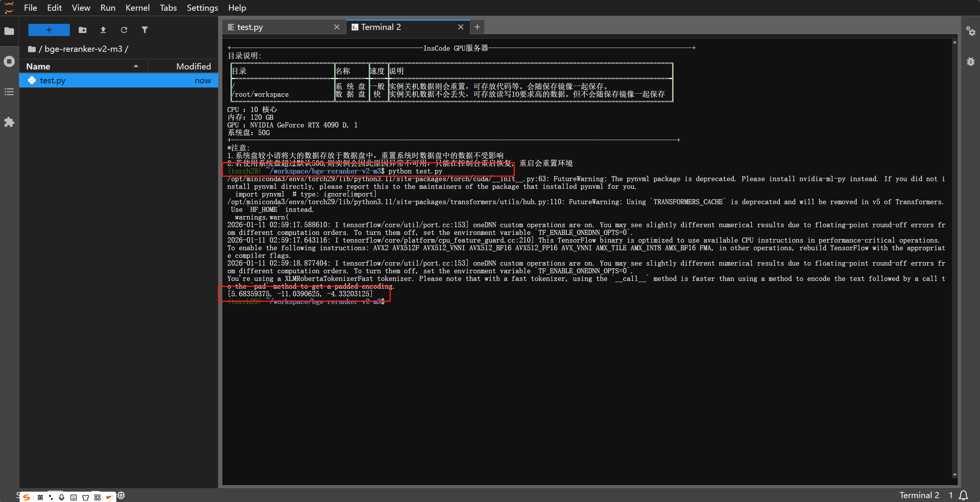Viewport: 980px width, 502px height.
Task: Create a new folder in file browser
Action: tap(83, 30)
